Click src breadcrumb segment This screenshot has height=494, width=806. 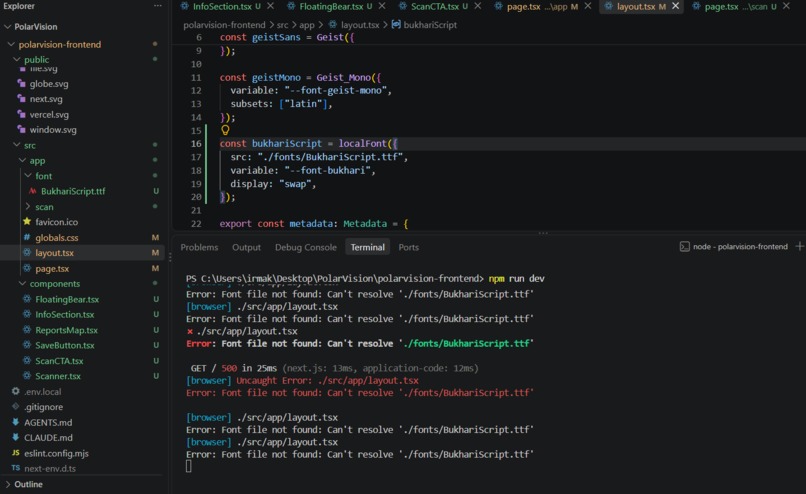(283, 25)
